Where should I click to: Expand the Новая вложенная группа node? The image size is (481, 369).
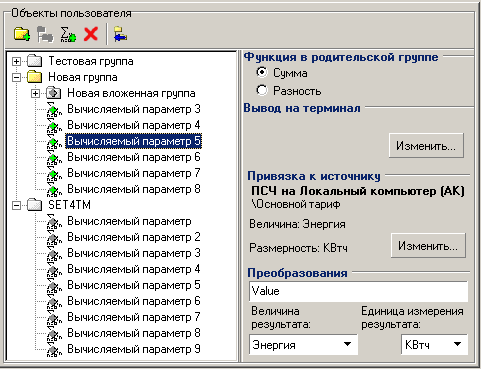(35, 94)
